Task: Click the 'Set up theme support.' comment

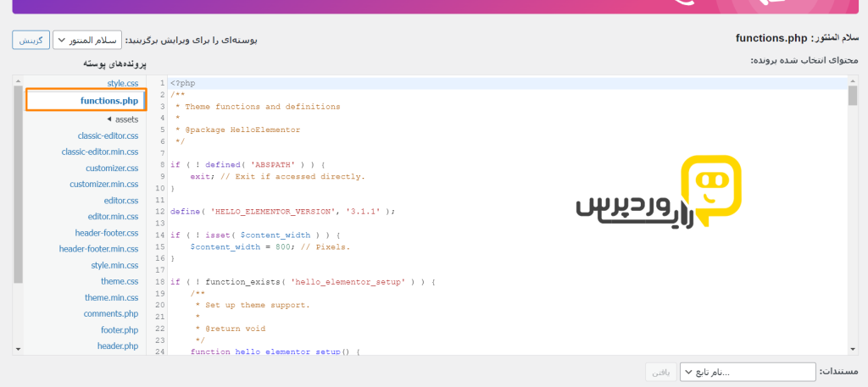Action: tap(253, 305)
